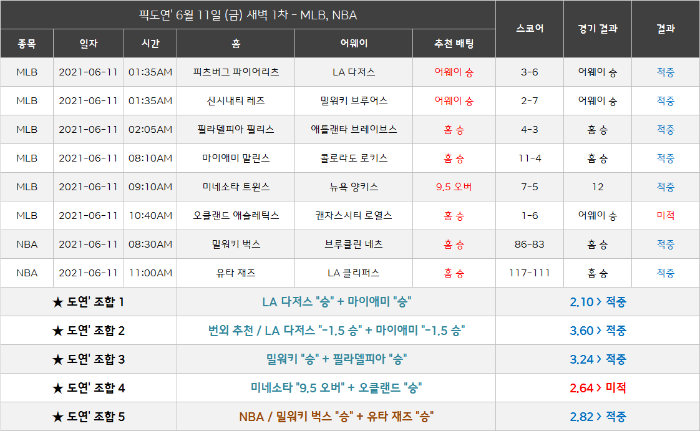Click score cell '4-3'

pos(529,130)
